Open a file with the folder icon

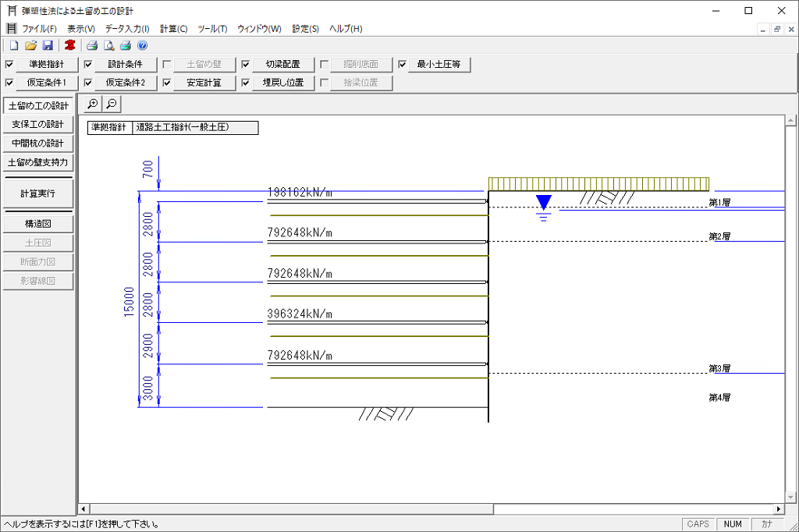pos(30,45)
